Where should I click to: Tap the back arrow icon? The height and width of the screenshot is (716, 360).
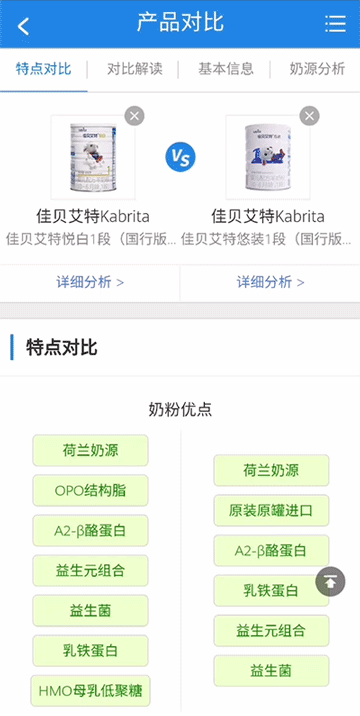click(x=23, y=26)
